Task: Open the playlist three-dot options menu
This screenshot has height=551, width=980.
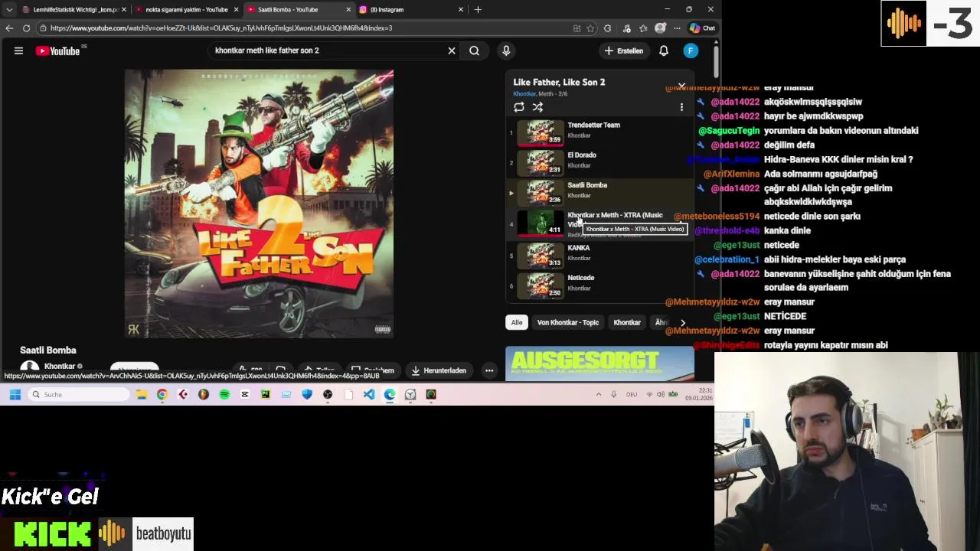Action: pyautogui.click(x=681, y=107)
